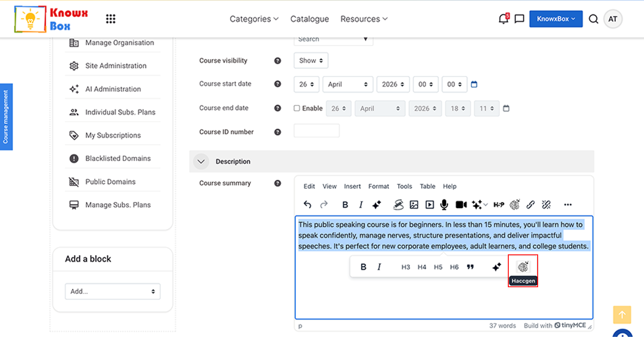Click the help icon beside Course summary

[277, 183]
